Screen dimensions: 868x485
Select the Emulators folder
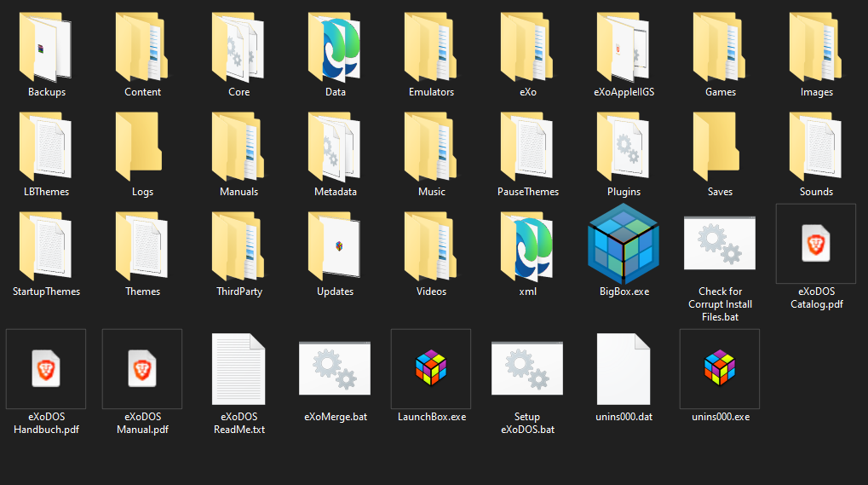pos(431,47)
